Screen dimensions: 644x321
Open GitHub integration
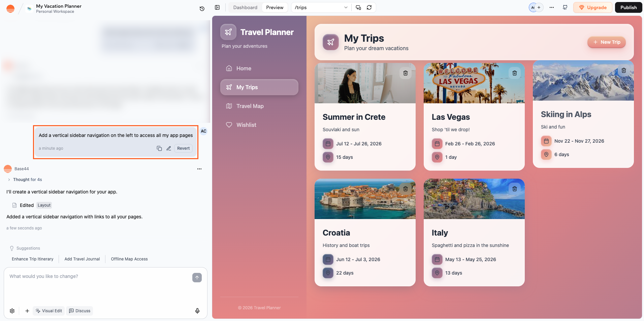click(x=565, y=7)
